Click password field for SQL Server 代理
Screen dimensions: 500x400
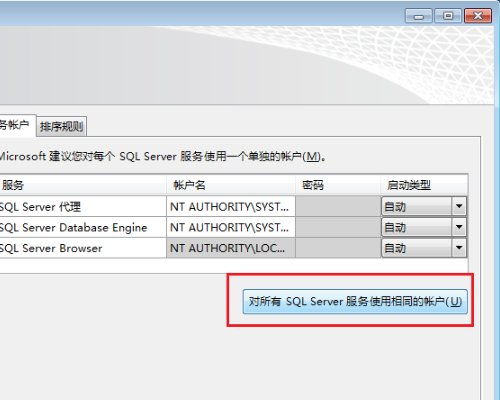pos(338,206)
